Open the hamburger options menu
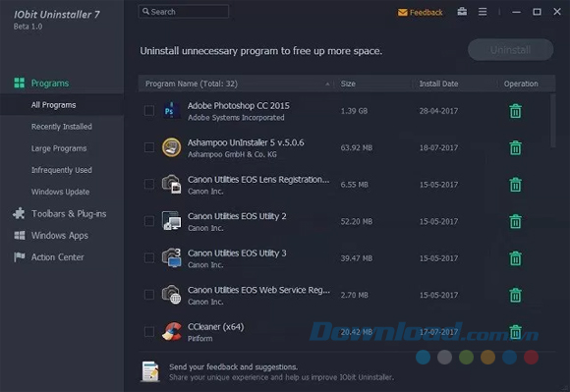Viewport: 570px width, 392px height. (483, 12)
